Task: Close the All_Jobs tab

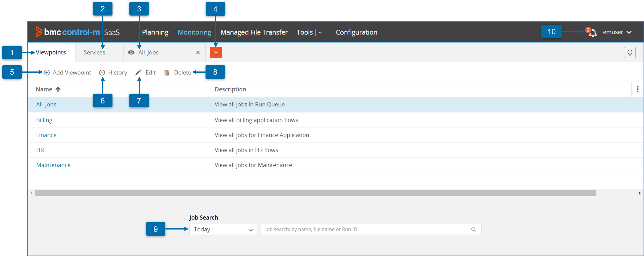Action: (x=198, y=53)
